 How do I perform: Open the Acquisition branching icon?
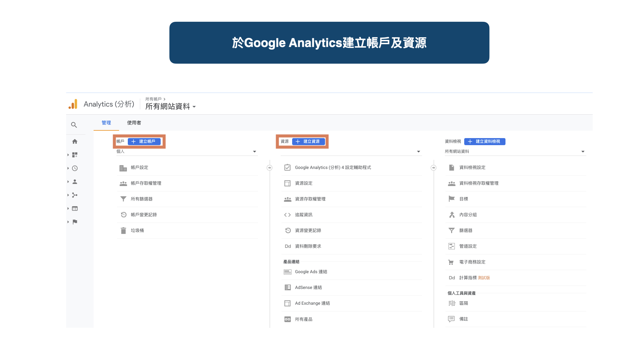coord(75,195)
